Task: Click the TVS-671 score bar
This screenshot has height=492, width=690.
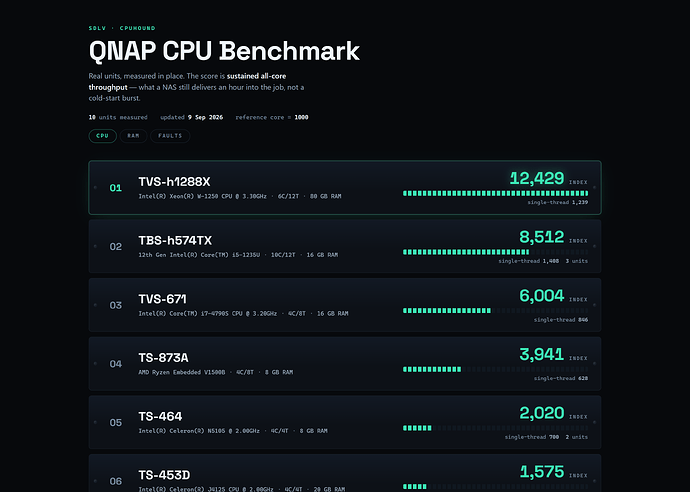Action: [495, 311]
